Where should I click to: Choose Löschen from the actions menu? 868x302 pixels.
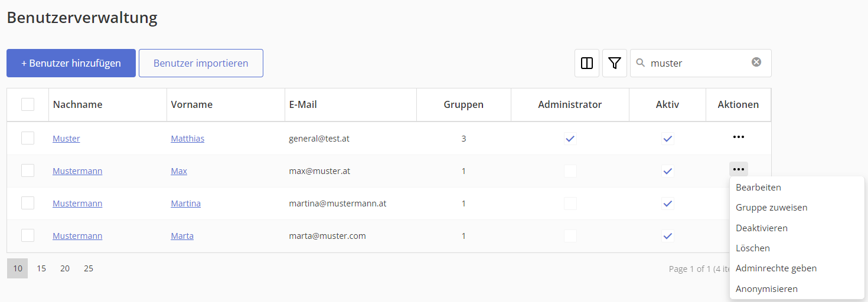(752, 248)
